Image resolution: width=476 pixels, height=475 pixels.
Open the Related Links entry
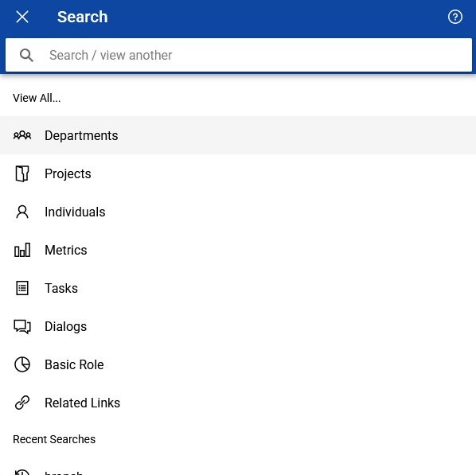point(238,403)
